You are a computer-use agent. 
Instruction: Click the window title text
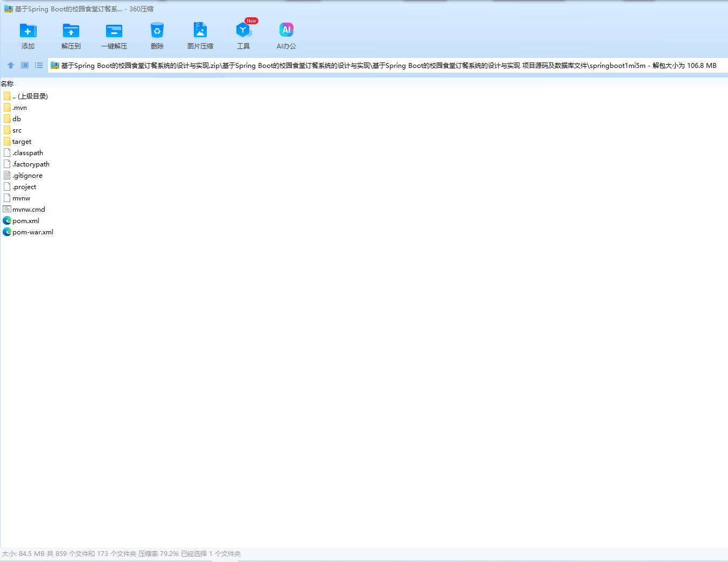[x=84, y=9]
